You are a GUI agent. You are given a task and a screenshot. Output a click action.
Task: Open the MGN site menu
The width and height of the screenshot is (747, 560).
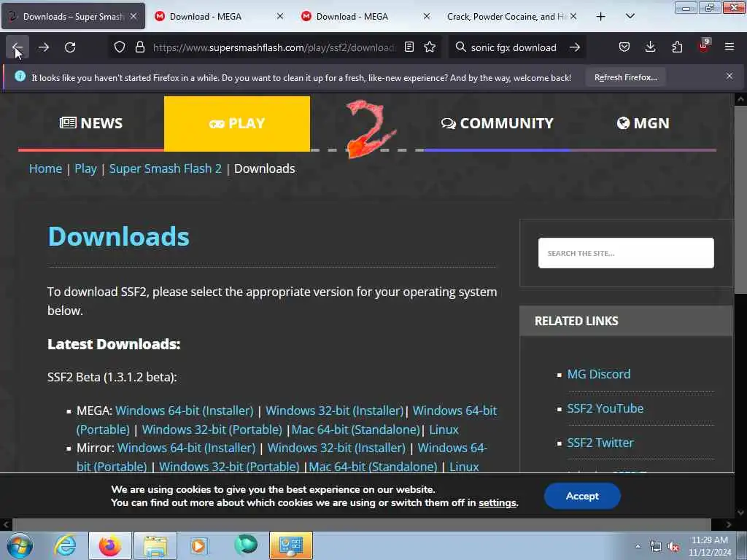pyautogui.click(x=643, y=123)
